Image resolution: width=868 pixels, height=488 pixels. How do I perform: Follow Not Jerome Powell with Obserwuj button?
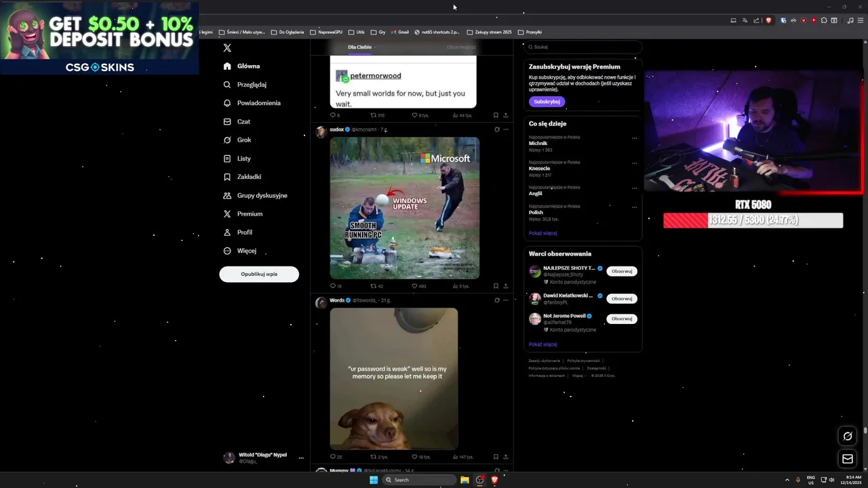tap(622, 319)
